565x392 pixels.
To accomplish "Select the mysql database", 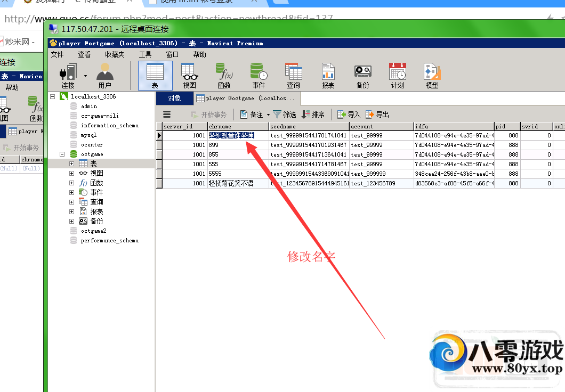I will 88,135.
